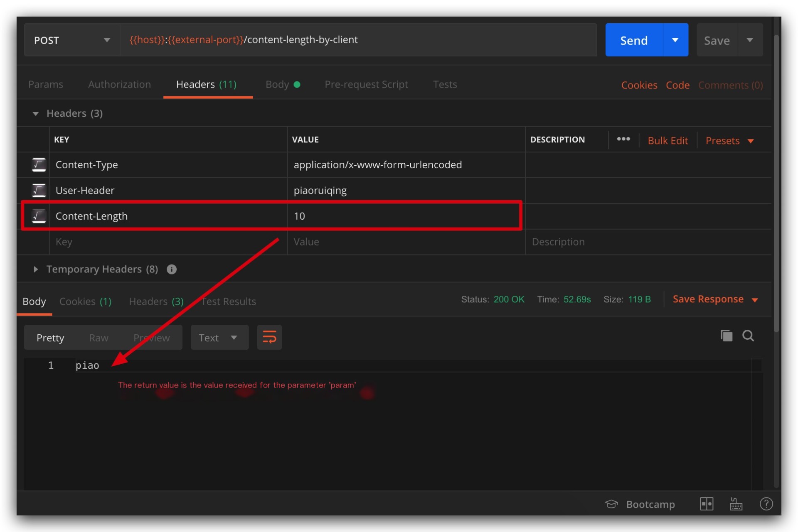Click the empty Description input field
This screenshot has height=532, width=798.
pyautogui.click(x=648, y=242)
